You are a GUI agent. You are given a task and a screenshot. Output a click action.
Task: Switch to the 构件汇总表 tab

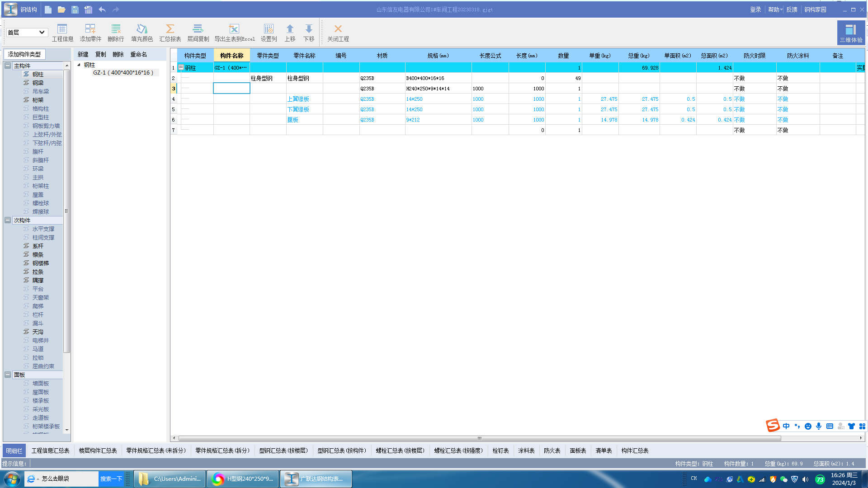click(635, 451)
